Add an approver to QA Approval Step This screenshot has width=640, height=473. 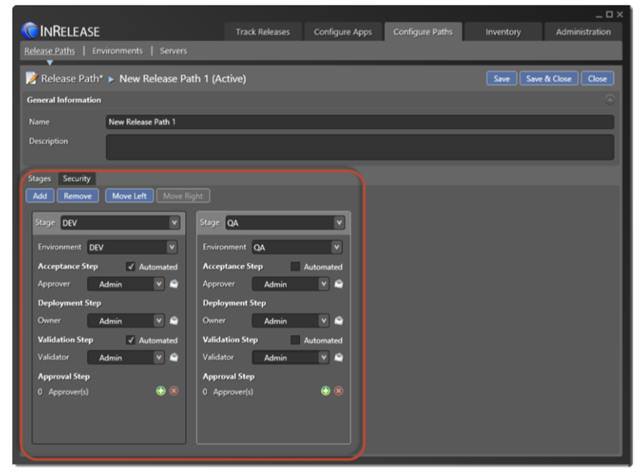(325, 391)
